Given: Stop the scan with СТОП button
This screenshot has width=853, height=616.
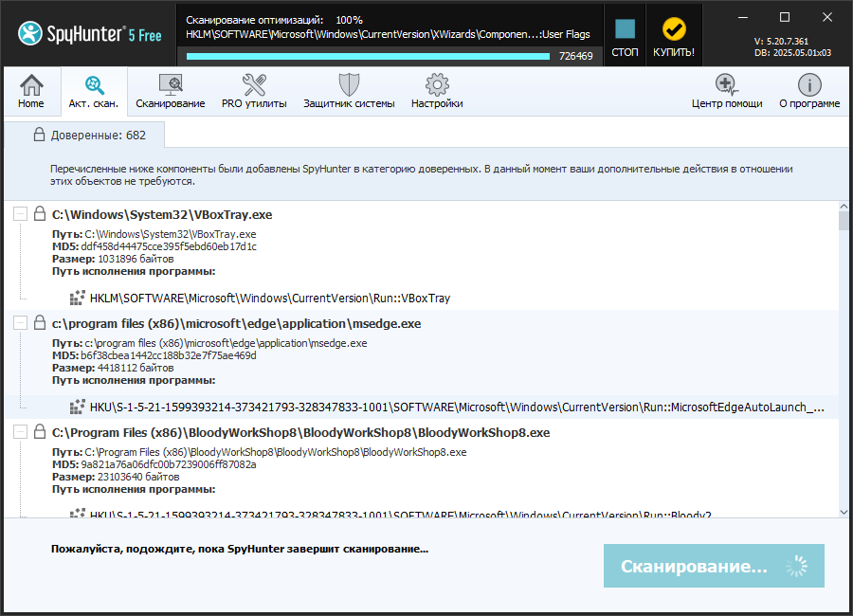Looking at the screenshot, I should point(625,36).
